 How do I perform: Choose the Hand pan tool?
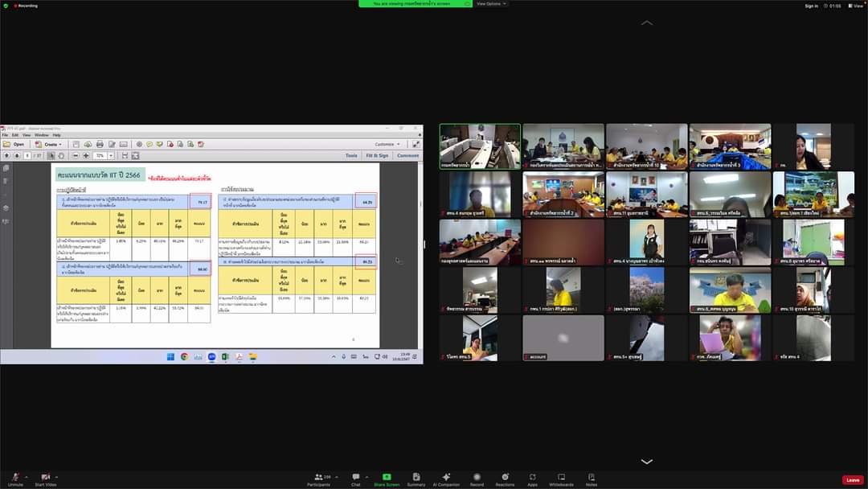(61, 156)
